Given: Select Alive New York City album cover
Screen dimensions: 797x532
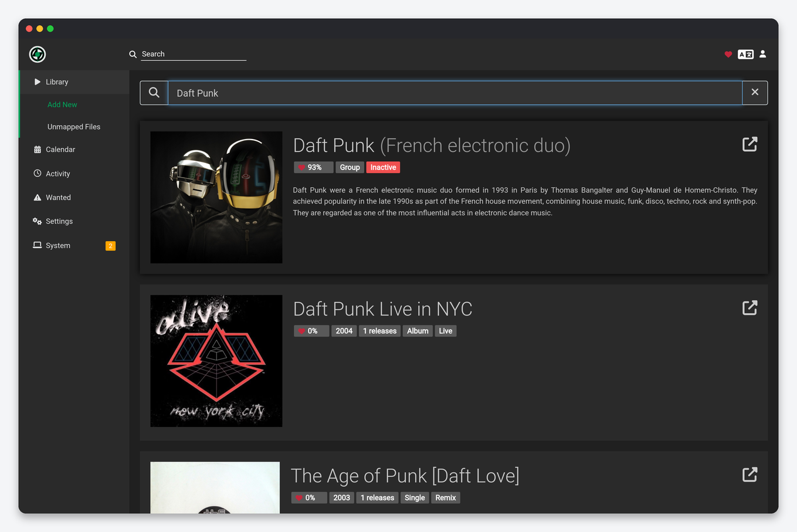Looking at the screenshot, I should 216,361.
